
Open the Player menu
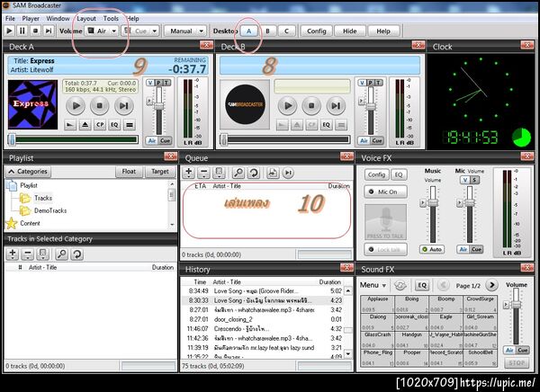click(31, 19)
